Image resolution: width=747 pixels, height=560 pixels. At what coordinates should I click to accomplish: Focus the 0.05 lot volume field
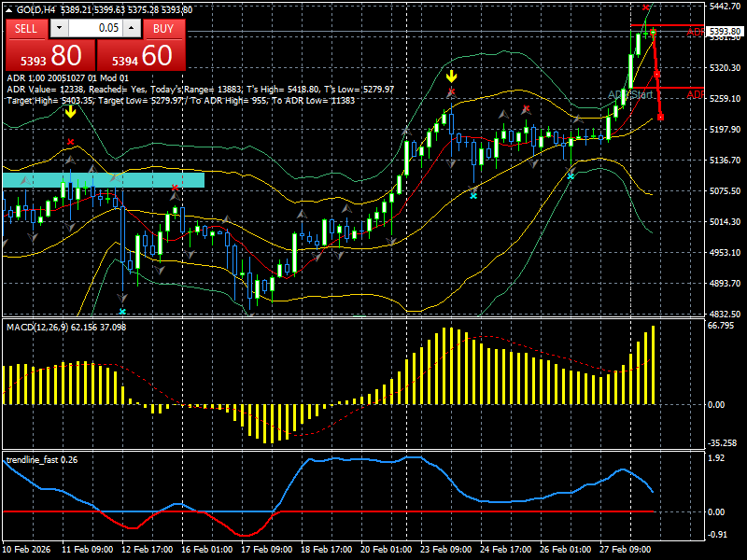click(96, 28)
